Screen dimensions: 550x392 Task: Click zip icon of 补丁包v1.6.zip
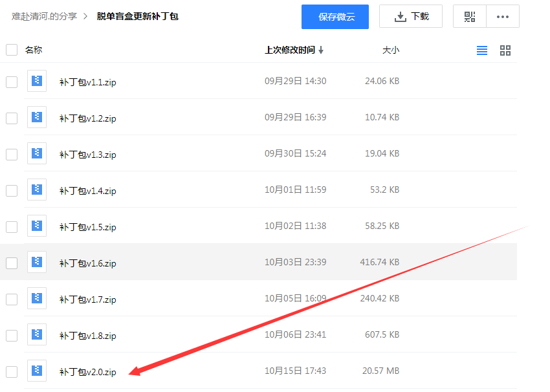point(37,262)
